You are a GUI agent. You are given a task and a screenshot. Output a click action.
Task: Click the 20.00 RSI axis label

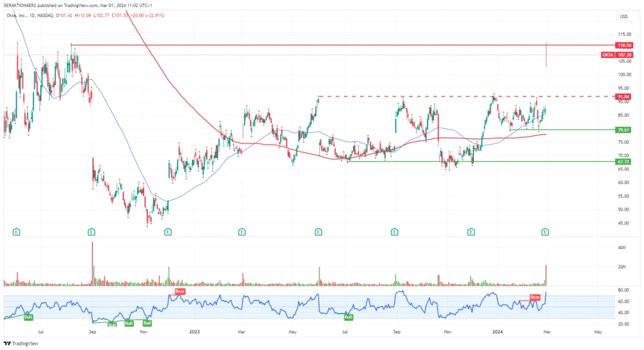[x=623, y=324]
